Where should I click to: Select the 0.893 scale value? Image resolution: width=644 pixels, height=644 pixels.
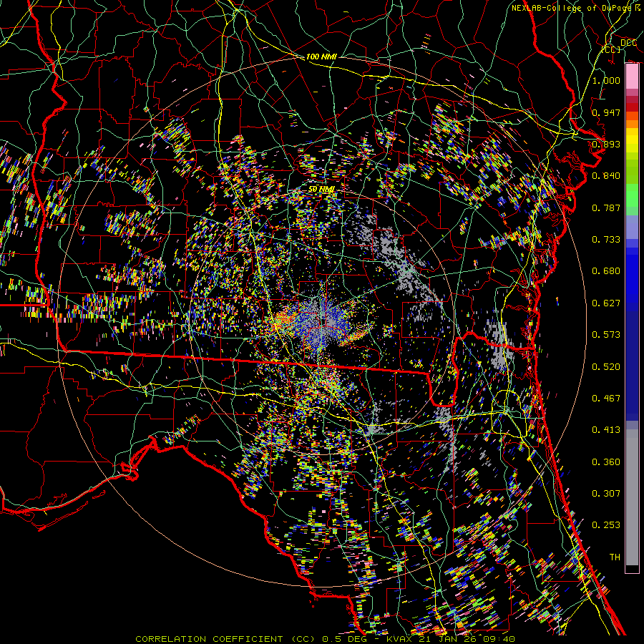pos(606,144)
